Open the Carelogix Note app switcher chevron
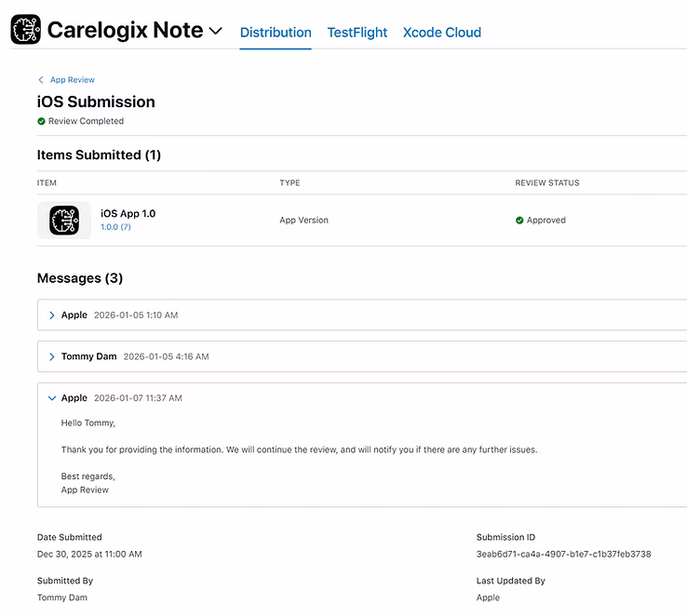 point(216,31)
